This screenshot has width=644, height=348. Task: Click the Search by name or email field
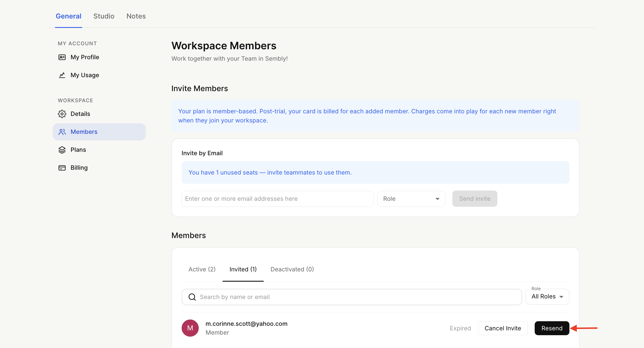point(352,297)
